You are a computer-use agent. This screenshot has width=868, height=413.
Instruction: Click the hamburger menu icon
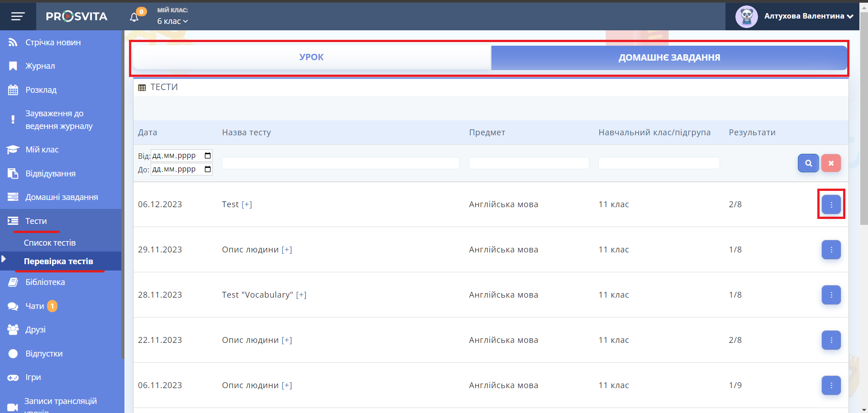tap(18, 17)
